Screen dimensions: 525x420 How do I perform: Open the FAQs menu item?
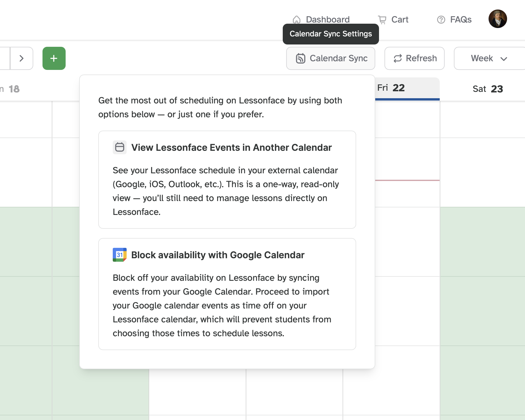(x=460, y=19)
